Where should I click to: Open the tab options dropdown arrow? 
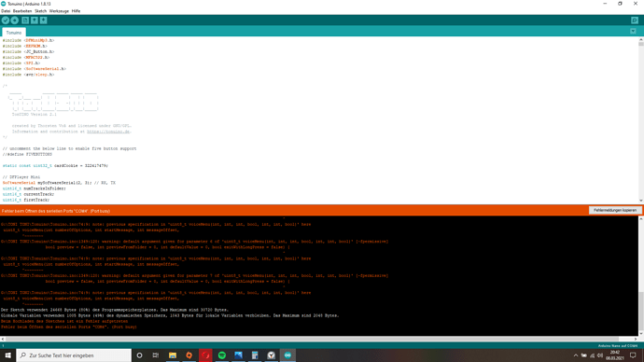[x=633, y=31]
